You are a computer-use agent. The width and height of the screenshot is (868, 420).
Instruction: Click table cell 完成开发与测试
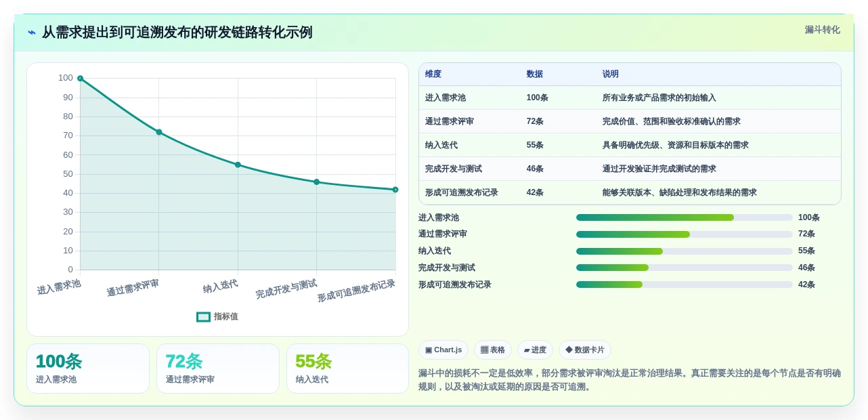coord(454,169)
